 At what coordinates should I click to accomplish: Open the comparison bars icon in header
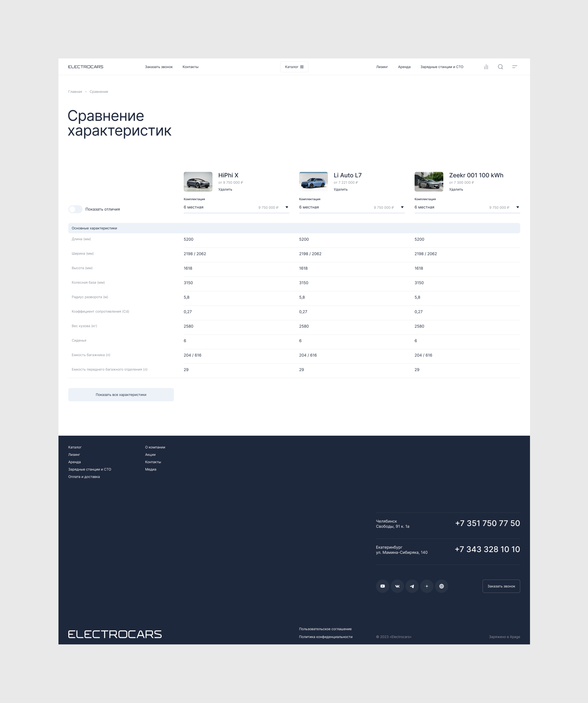click(x=486, y=67)
